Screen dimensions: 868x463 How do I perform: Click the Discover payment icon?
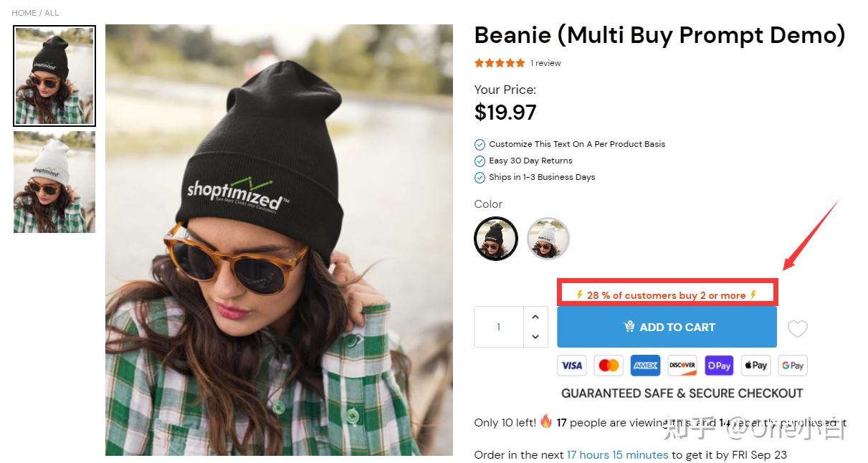[682, 366]
